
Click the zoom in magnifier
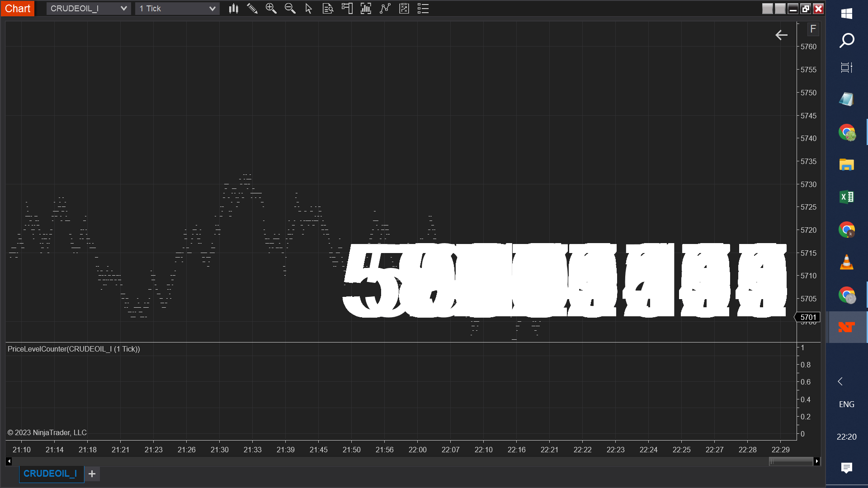[271, 9]
